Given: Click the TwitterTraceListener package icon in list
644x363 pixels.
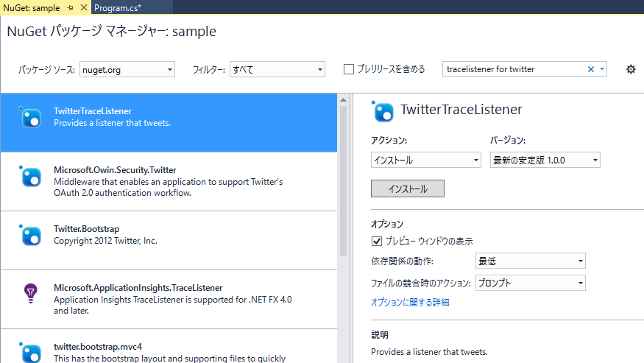Looking at the screenshot, I should click(30, 117).
